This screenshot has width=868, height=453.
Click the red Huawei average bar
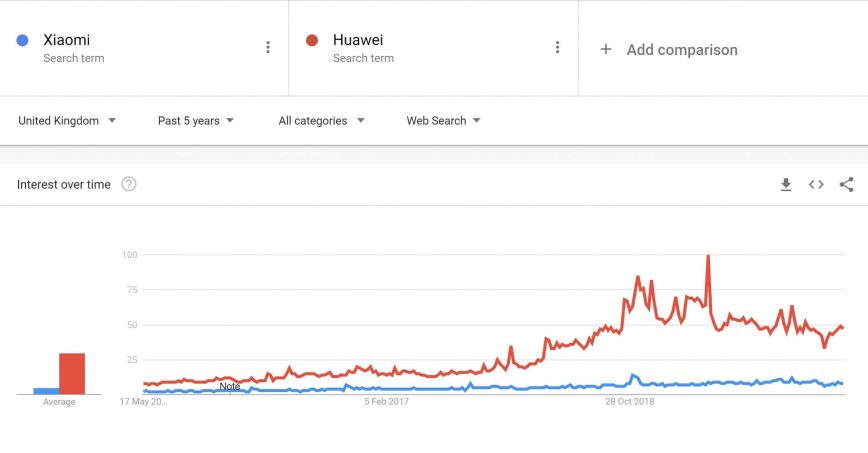point(72,374)
